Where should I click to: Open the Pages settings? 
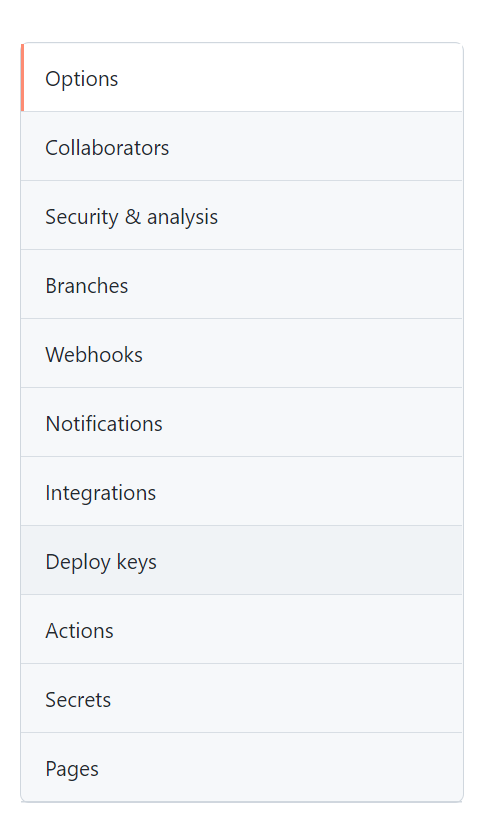point(242,767)
